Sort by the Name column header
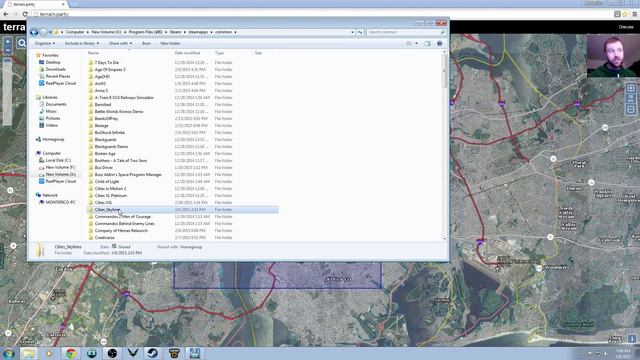640x360 pixels. click(93, 53)
